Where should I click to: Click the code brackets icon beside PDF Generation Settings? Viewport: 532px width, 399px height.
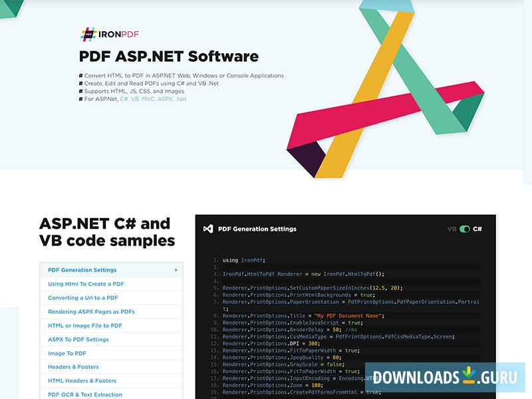coord(209,229)
